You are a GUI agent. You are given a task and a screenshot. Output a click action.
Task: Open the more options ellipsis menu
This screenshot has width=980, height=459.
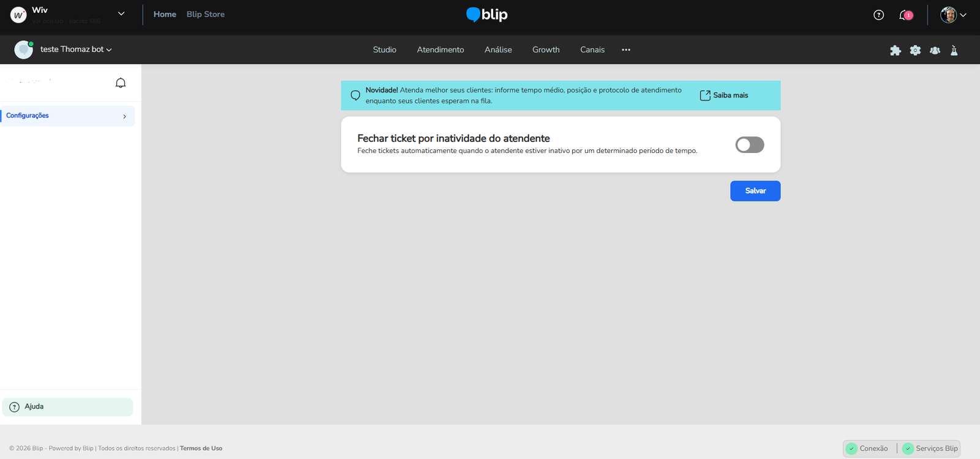[x=626, y=50]
